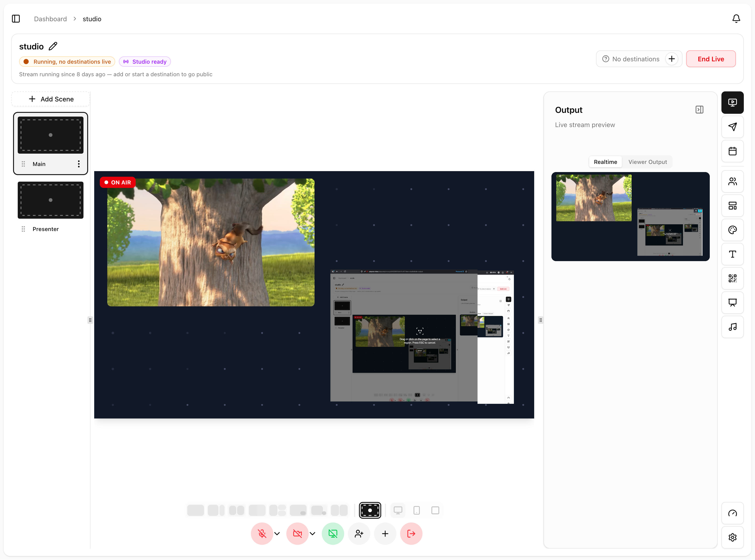Image resolution: width=755 pixels, height=560 pixels.
Task: Click the No destinations label
Action: point(636,59)
